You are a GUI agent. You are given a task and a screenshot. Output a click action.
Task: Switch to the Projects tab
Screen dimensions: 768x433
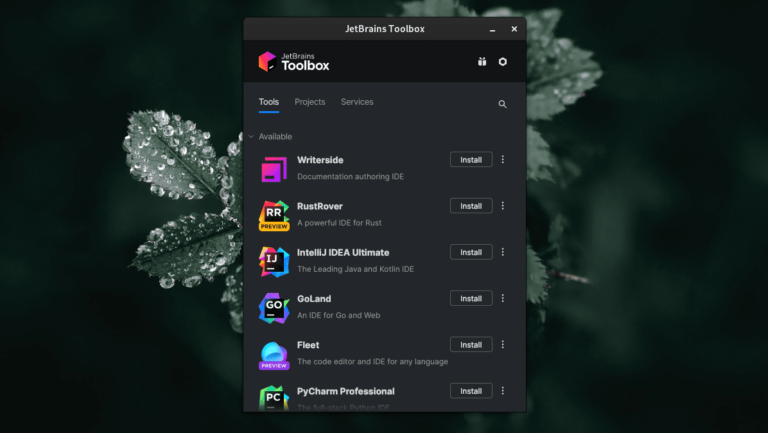[310, 102]
